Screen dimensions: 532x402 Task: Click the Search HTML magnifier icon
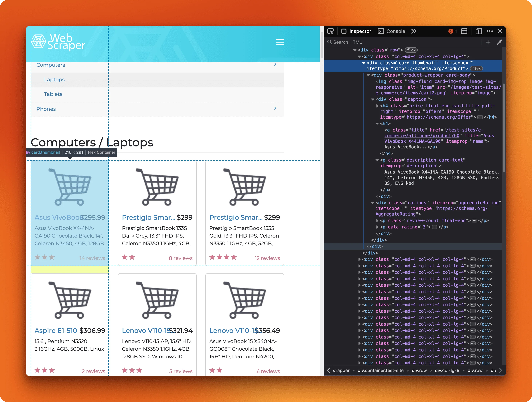pyautogui.click(x=330, y=42)
